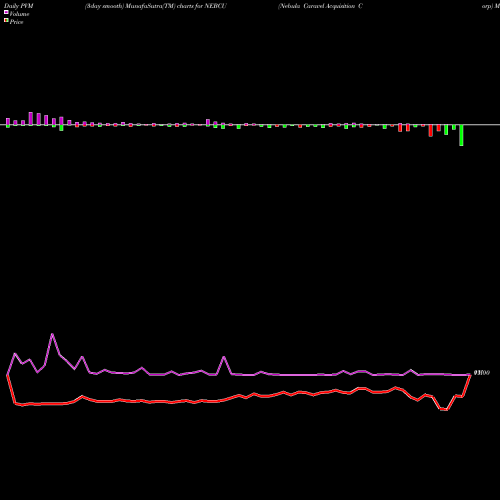The image size is (500, 500).
Task: Click the highest peak of the magenta volume line
Action: pyautogui.click(x=52, y=334)
